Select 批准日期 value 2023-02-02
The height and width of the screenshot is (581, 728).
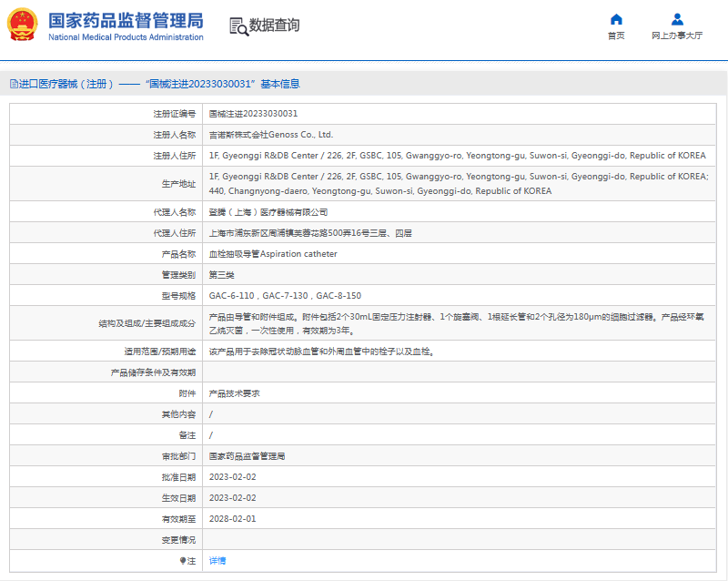click(x=232, y=477)
